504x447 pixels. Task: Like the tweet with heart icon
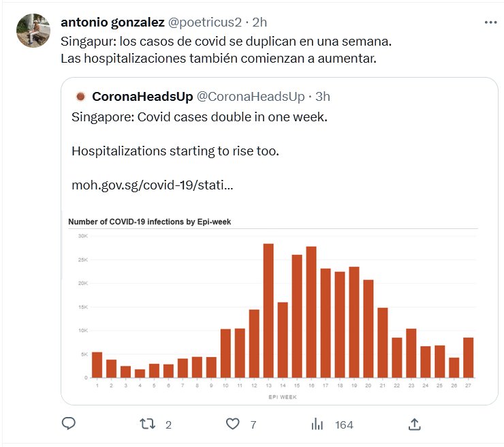pos(232,424)
